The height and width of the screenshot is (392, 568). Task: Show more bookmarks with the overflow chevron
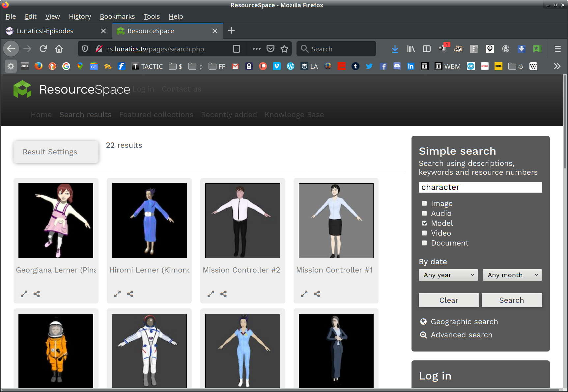click(557, 66)
